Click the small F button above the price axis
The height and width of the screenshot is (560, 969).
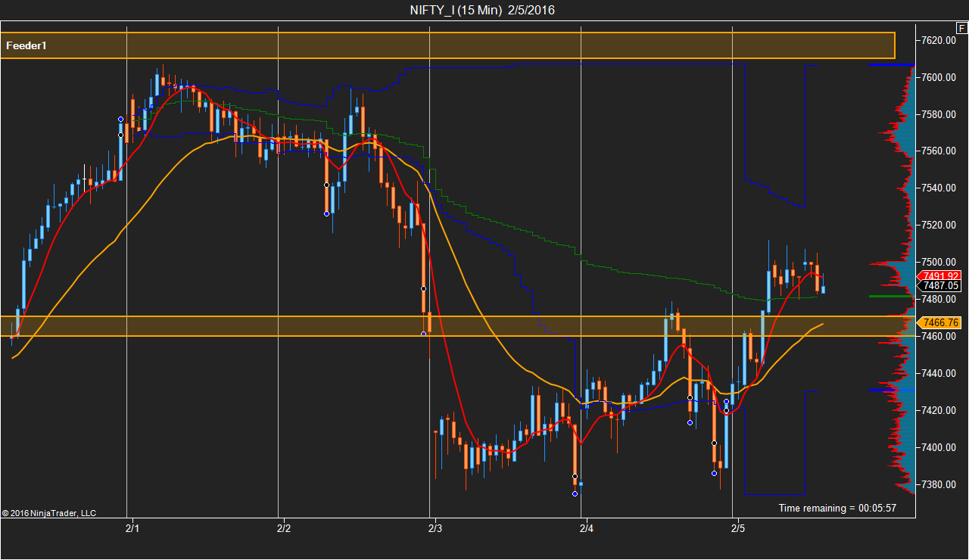(961, 27)
